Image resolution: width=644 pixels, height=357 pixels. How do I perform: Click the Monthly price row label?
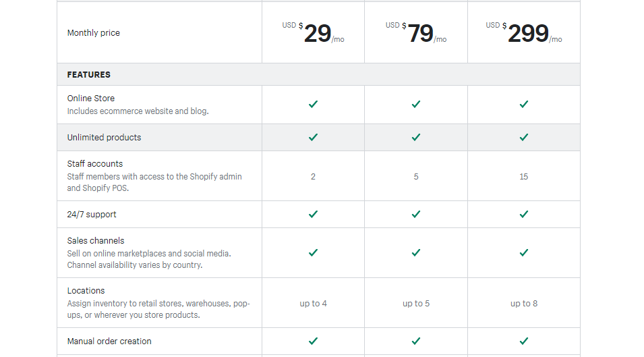[x=94, y=33]
